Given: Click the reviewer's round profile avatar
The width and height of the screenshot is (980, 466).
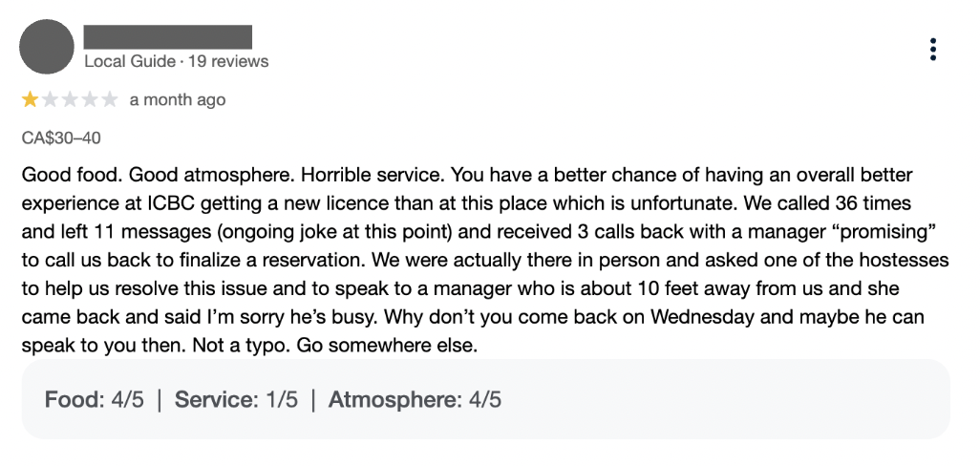Looking at the screenshot, I should point(47,47).
